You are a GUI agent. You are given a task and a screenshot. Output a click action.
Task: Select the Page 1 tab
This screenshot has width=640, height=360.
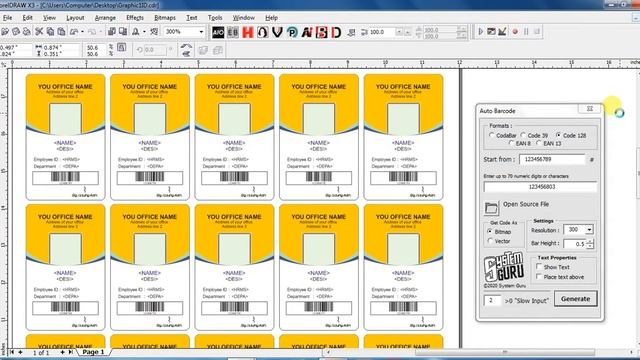[x=93, y=352]
